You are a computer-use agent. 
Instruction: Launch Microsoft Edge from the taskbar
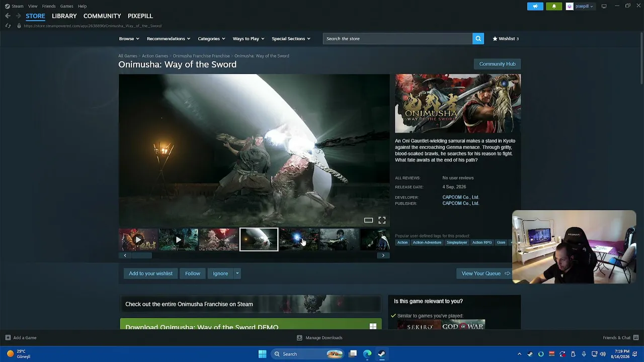pos(367,354)
